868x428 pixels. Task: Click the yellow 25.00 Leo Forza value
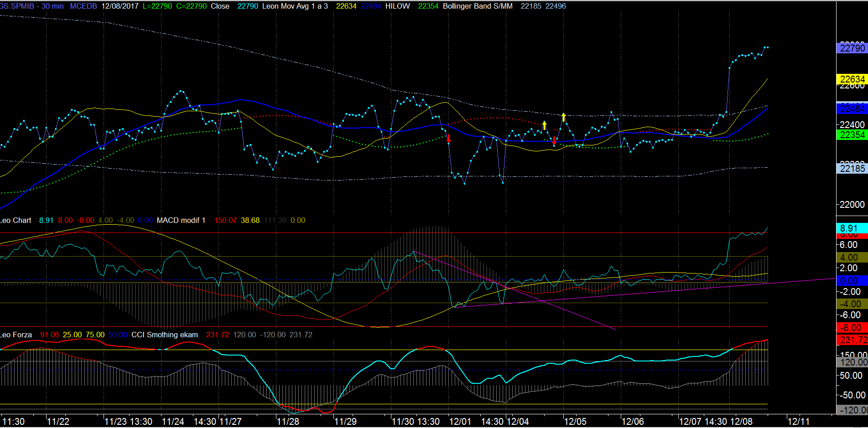pos(72,335)
